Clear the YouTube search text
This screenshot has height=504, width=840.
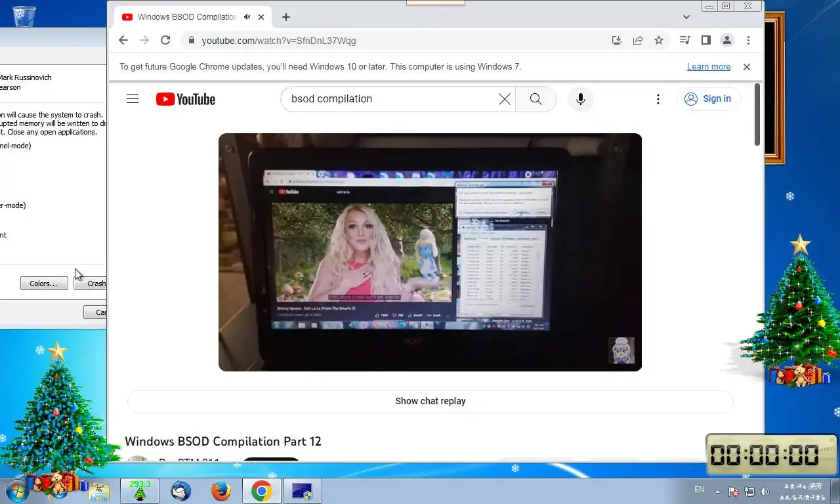504,99
